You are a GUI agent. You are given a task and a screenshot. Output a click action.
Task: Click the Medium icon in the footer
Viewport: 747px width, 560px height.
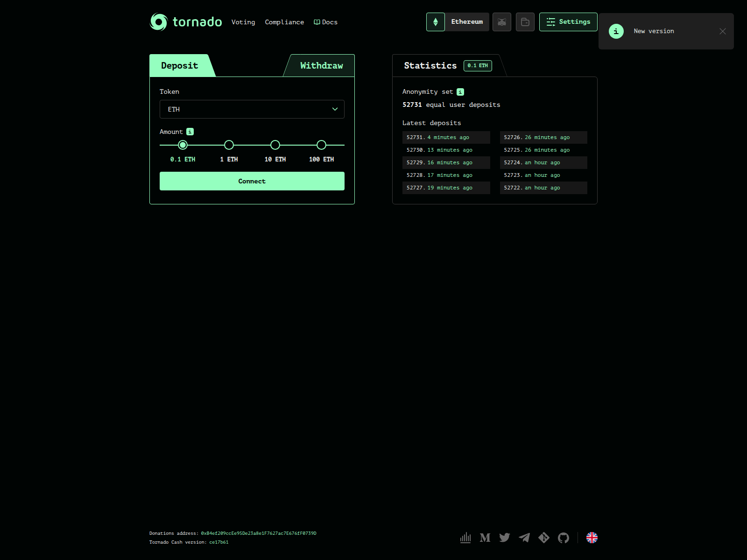coord(485,538)
